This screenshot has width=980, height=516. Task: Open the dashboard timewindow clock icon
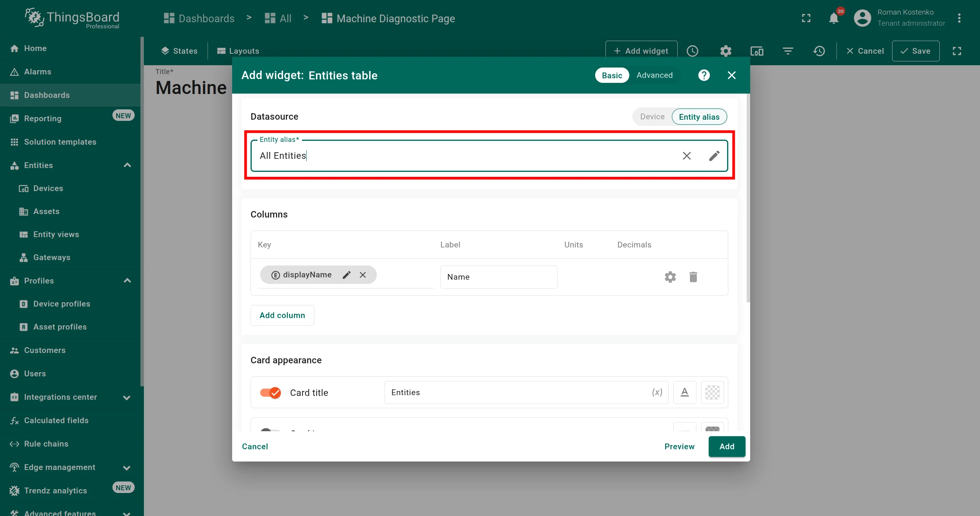pyautogui.click(x=693, y=51)
